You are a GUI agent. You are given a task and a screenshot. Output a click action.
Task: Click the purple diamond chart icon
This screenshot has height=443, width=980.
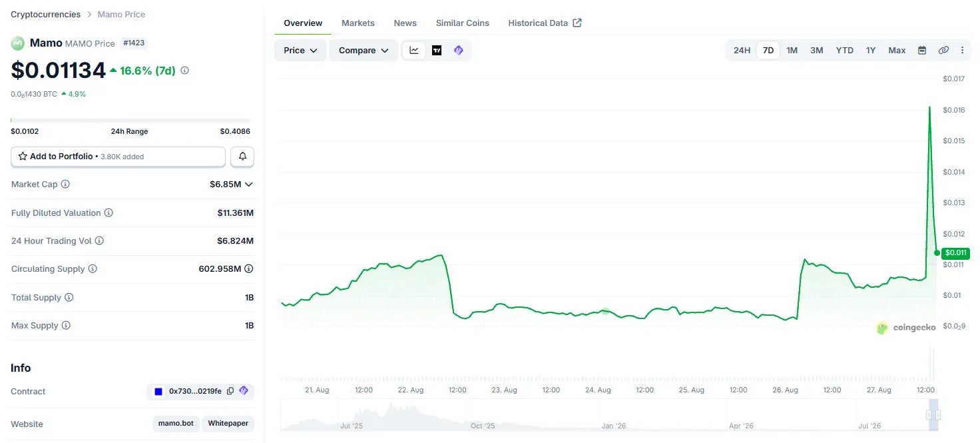pyautogui.click(x=458, y=51)
